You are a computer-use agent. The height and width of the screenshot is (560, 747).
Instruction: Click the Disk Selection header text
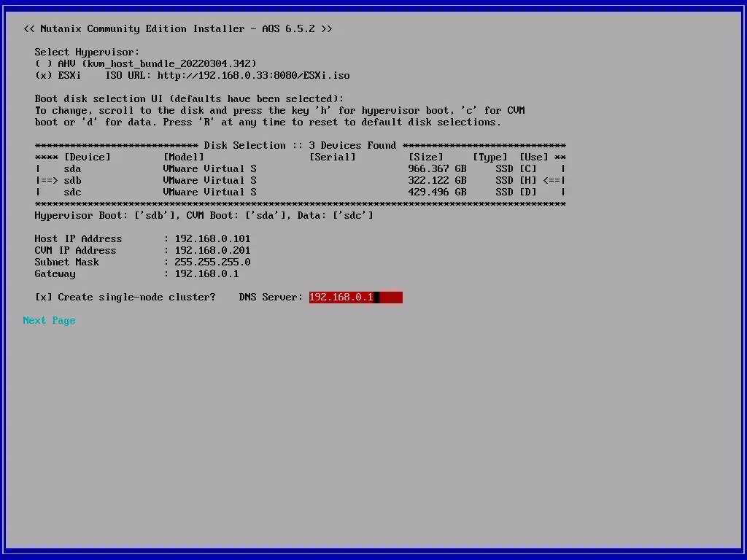point(300,145)
